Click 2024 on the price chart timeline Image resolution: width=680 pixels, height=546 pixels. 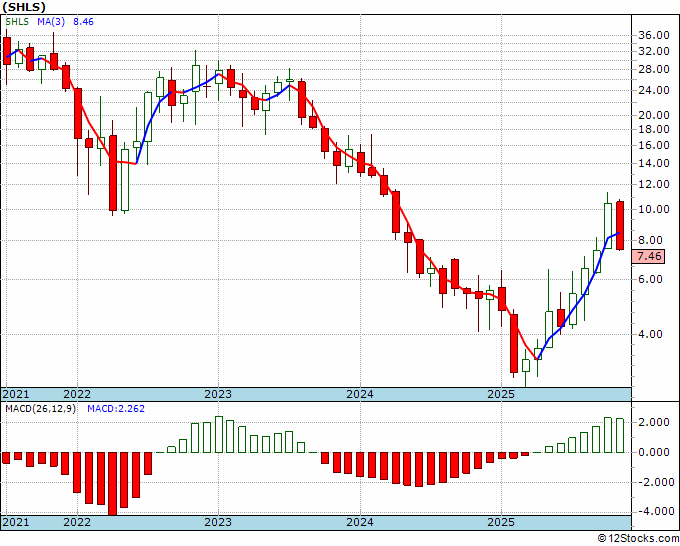click(x=360, y=394)
